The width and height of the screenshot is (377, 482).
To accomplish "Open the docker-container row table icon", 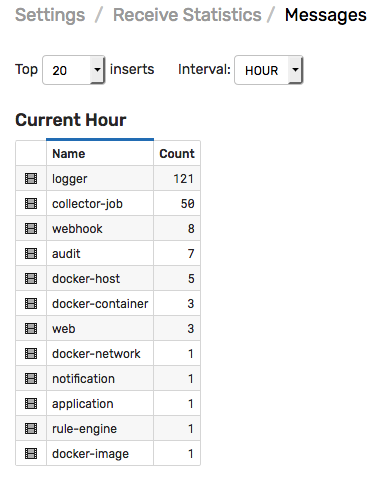I will click(x=31, y=304).
